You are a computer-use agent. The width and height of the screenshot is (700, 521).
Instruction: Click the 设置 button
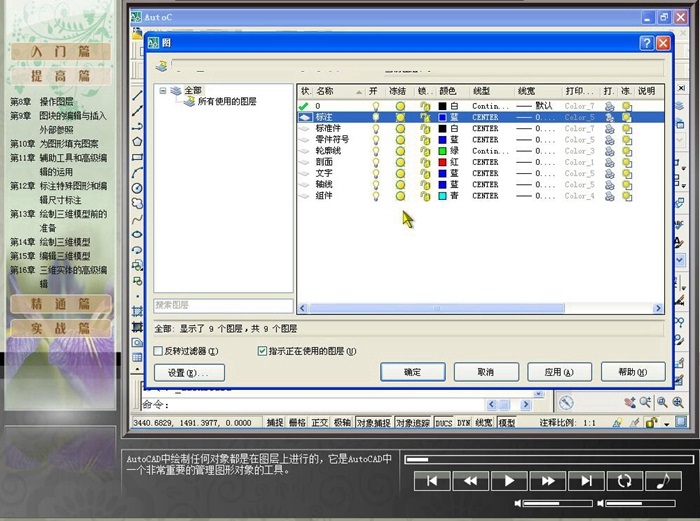(188, 372)
